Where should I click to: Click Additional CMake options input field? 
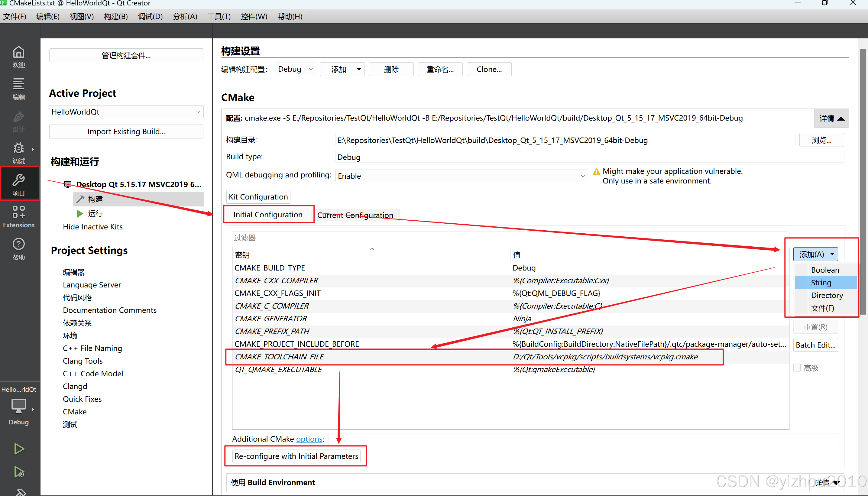[583, 439]
